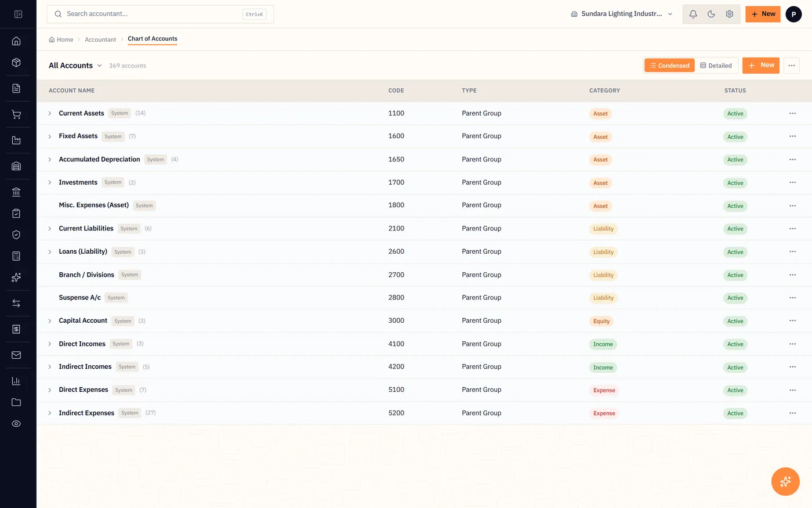Go to Home breadcrumb
Viewport: 812px width, 508px height.
point(61,39)
